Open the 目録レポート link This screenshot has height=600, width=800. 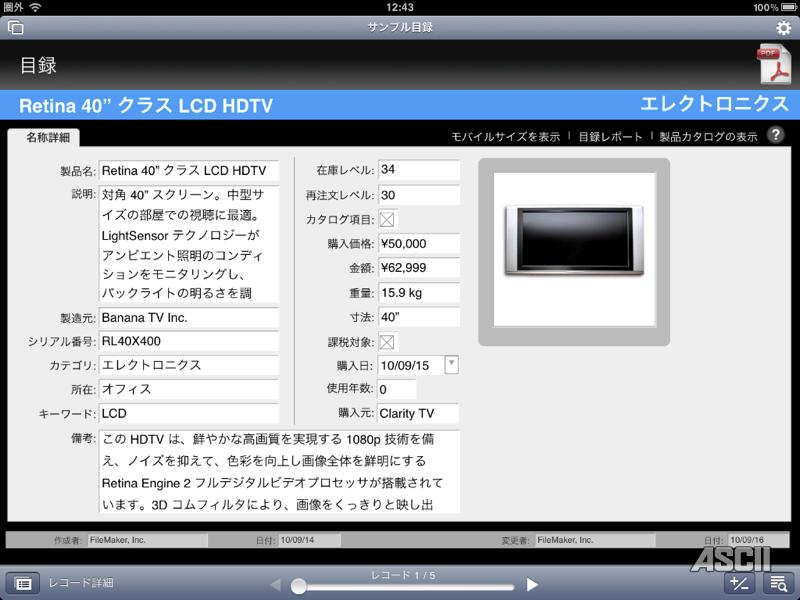610,137
